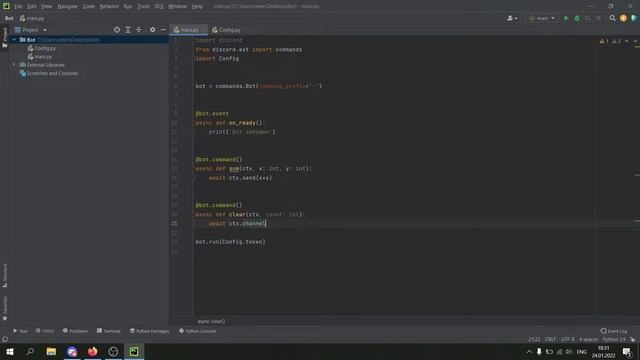Screen dimensions: 640x360
Task: Open the Edit menu
Action: point(32,7)
